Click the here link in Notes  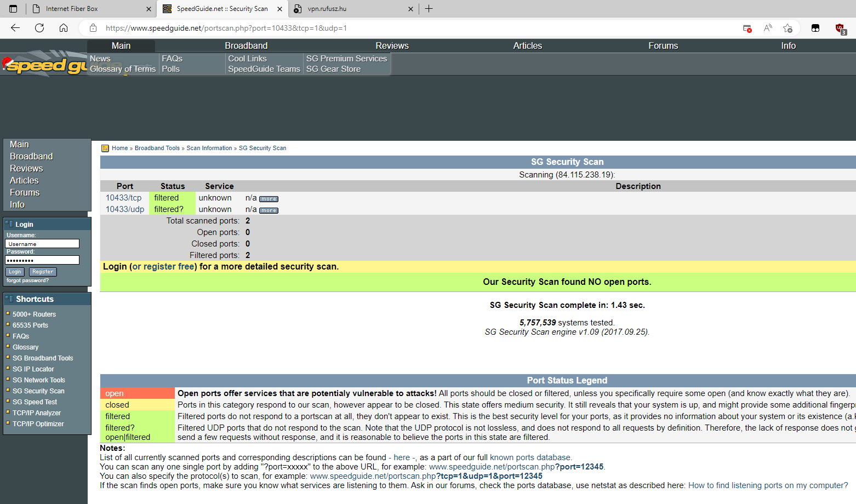pos(402,457)
